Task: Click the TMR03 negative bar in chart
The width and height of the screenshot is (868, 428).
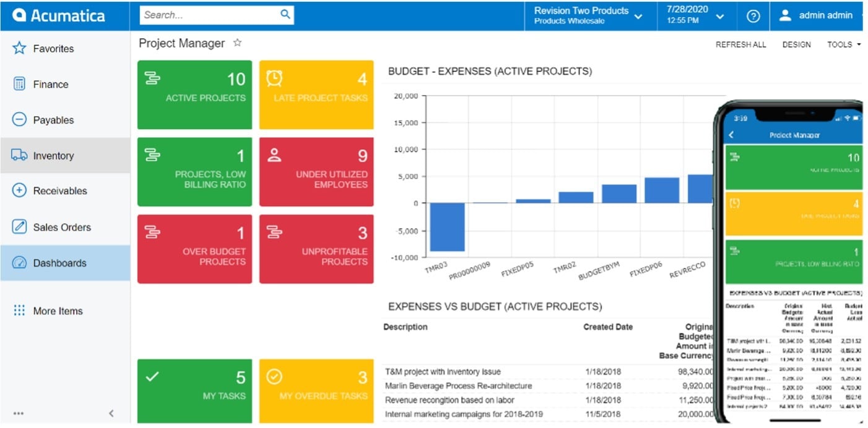Action: pos(447,227)
